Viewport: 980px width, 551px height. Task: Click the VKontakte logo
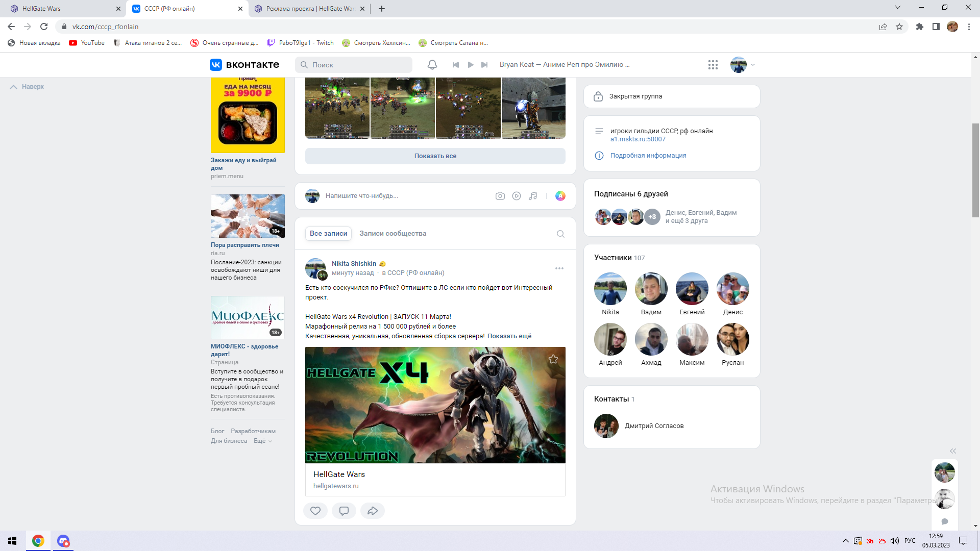tap(244, 65)
